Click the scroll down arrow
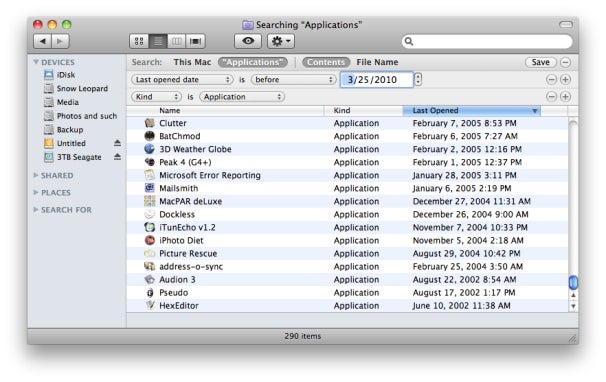The image size is (606, 382). tap(574, 306)
